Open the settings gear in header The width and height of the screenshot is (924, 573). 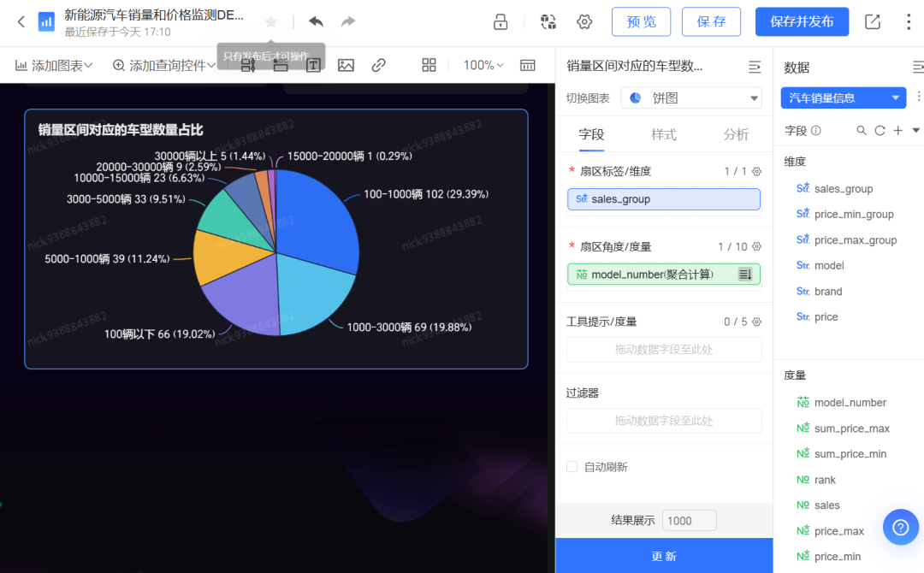584,21
